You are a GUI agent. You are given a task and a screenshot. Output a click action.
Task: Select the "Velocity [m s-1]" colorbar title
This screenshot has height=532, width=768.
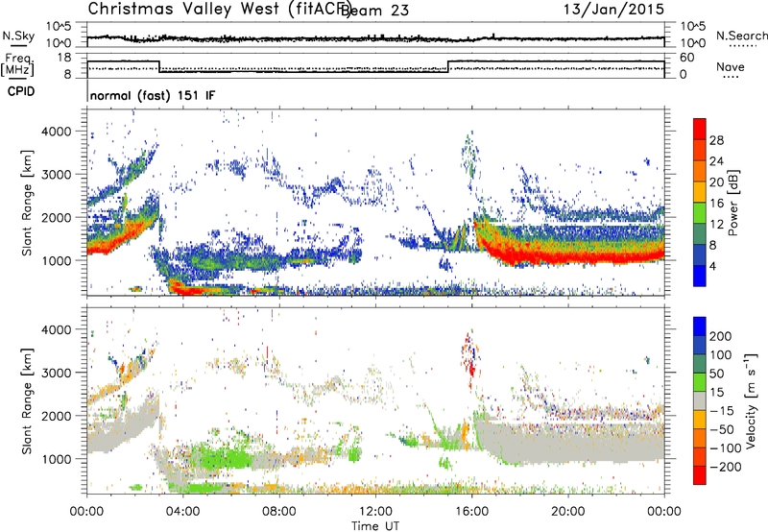pyautogui.click(x=751, y=401)
